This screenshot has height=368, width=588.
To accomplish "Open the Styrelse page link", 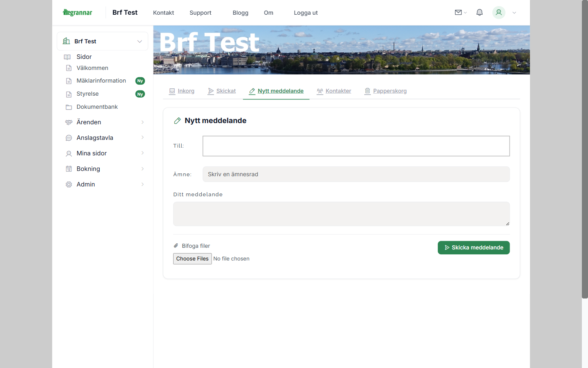I will [87, 94].
